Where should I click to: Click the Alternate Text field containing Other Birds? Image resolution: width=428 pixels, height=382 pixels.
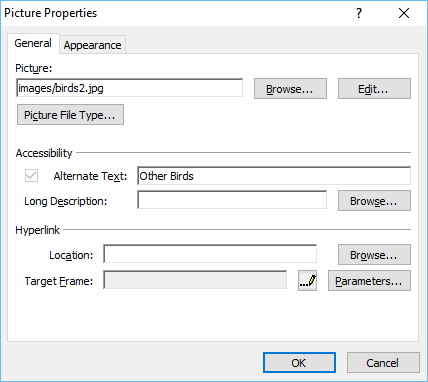coord(274,176)
